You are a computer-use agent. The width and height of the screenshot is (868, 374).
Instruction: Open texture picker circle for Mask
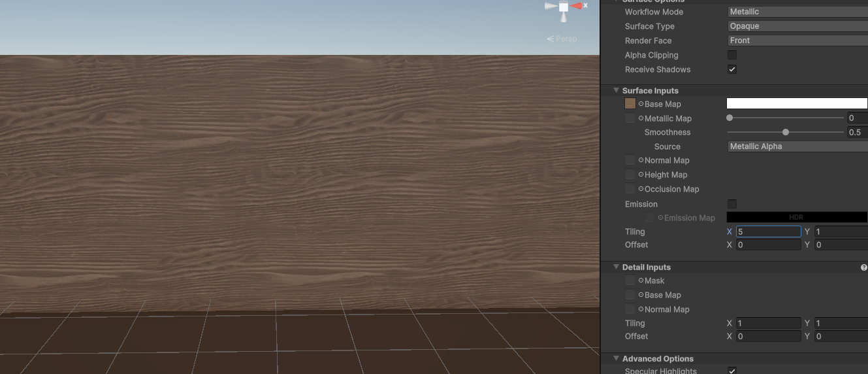pos(641,280)
